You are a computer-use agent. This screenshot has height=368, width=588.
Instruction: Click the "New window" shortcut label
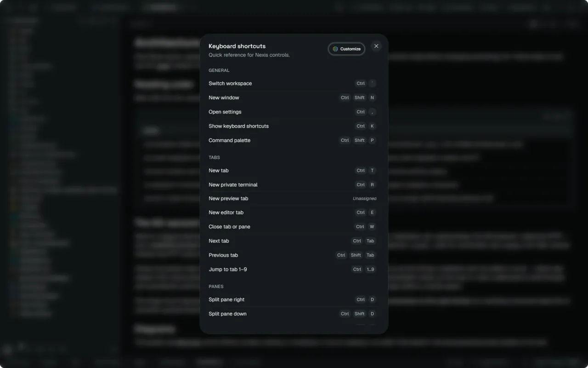[x=224, y=98]
